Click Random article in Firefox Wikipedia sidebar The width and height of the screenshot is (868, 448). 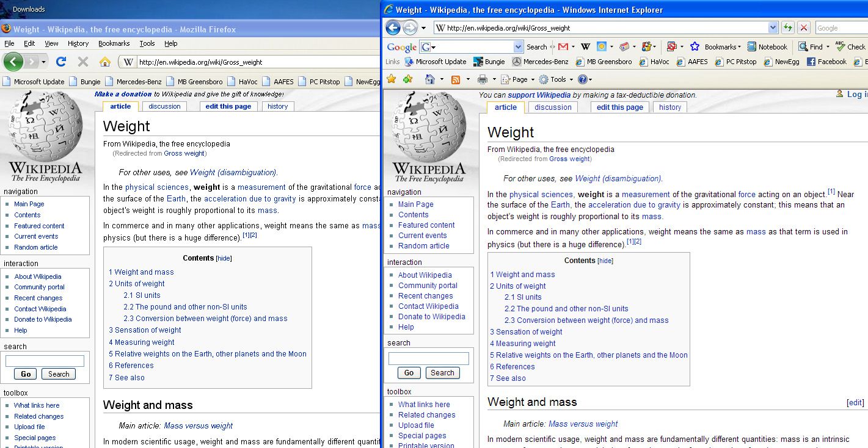click(x=36, y=247)
